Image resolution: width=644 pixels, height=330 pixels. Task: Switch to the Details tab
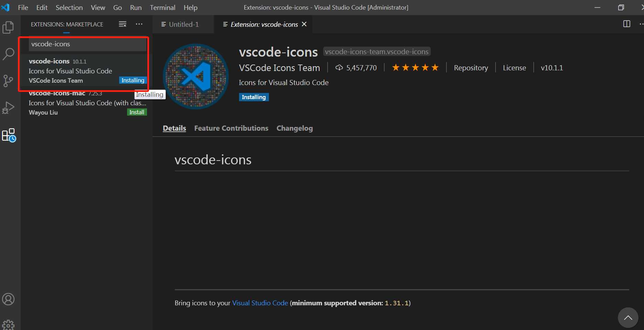(174, 128)
